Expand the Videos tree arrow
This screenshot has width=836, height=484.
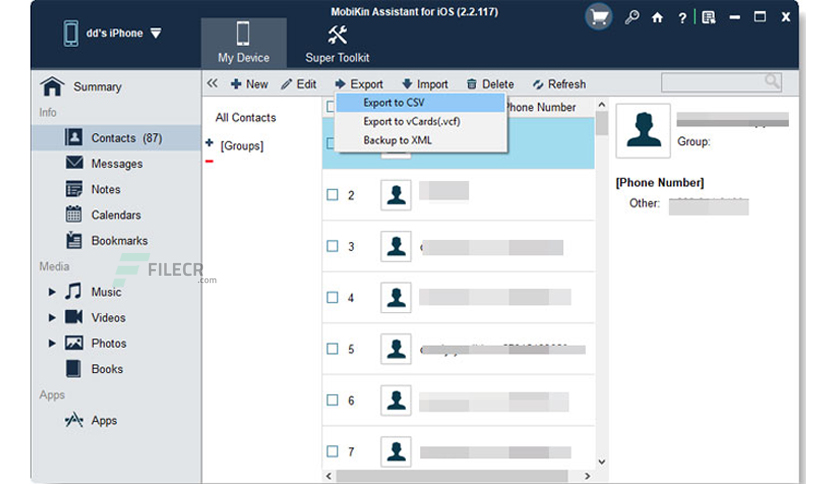(x=52, y=317)
